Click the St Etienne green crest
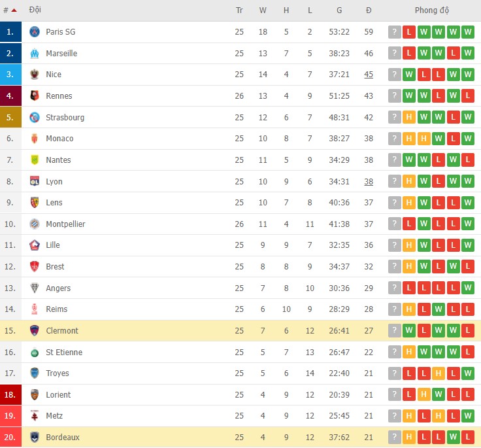Screen dimensions: 481x448 tap(35, 353)
